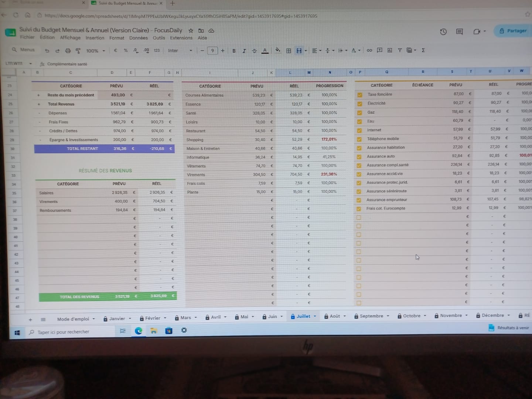Decrease the font size with minus
The height and width of the screenshot is (399, 532).
click(x=202, y=51)
